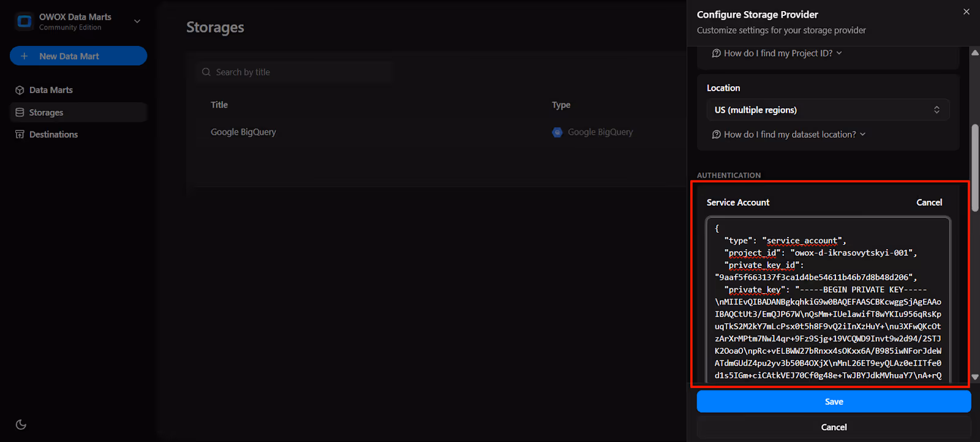Click the Configure Storage Provider title

click(757, 15)
